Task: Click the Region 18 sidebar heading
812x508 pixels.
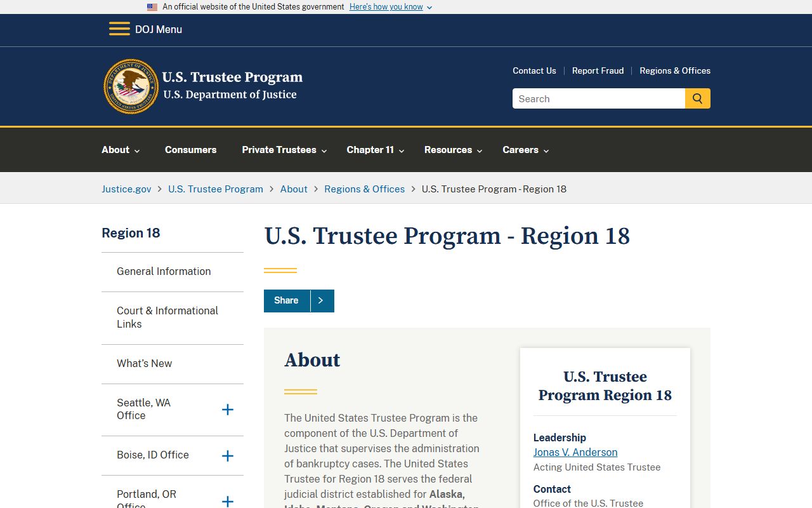Action: point(131,233)
